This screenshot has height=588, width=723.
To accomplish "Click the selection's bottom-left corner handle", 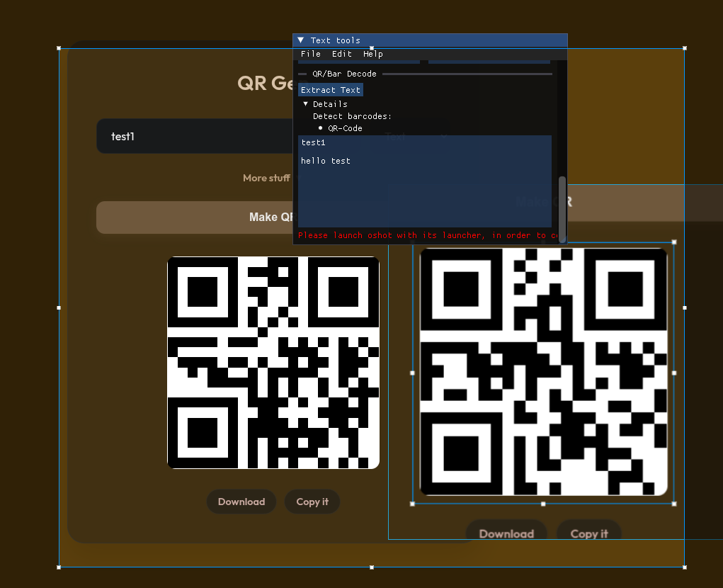I will pyautogui.click(x=59, y=567).
